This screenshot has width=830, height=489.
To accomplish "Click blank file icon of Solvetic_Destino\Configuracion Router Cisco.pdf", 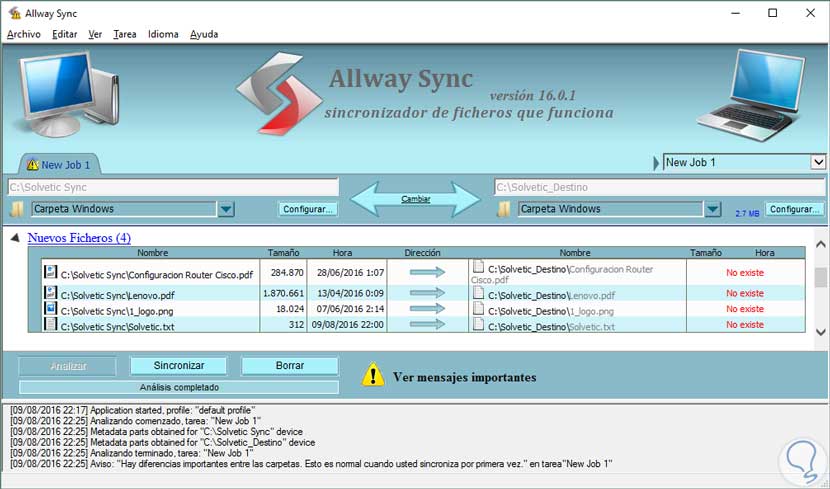I will tap(479, 266).
